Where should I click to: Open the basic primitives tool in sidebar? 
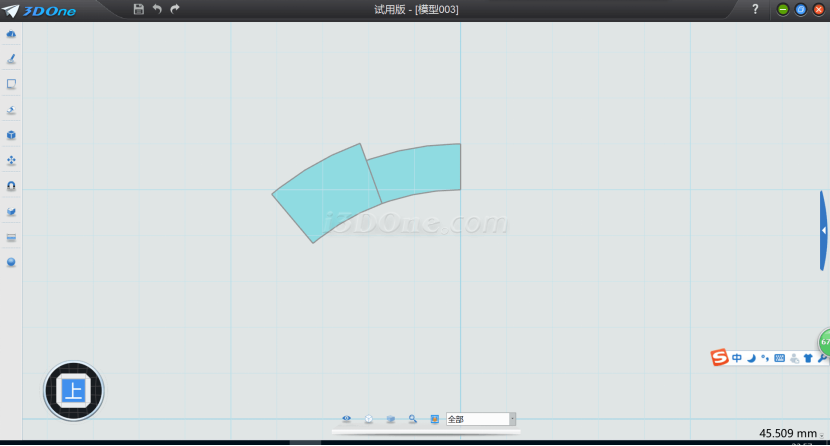[11, 34]
